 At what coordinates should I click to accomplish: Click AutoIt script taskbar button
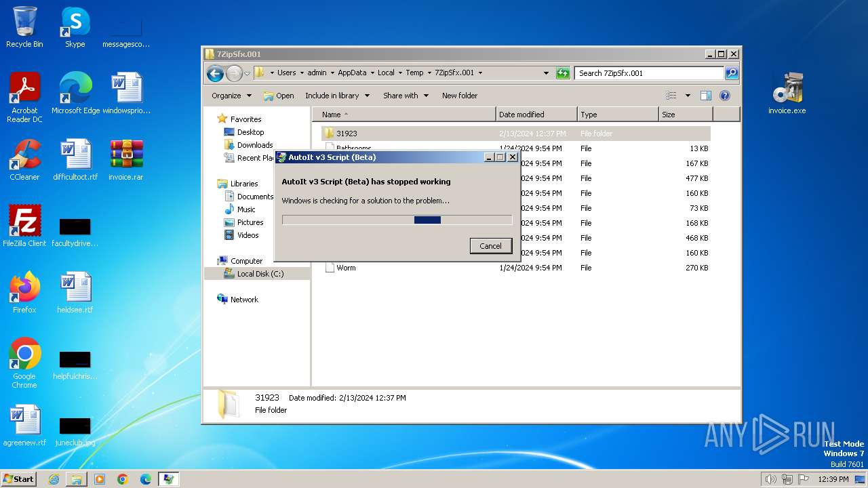(169, 479)
